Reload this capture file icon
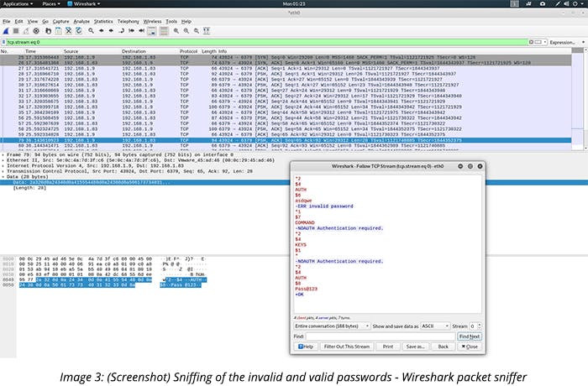The image size is (588, 386). pos(79,31)
